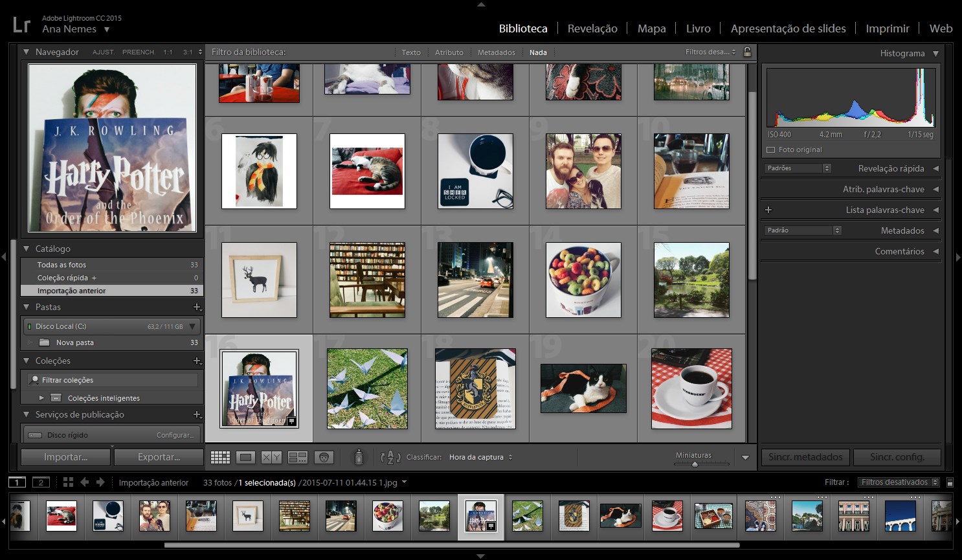Hide top module bar arrow

point(481,4)
